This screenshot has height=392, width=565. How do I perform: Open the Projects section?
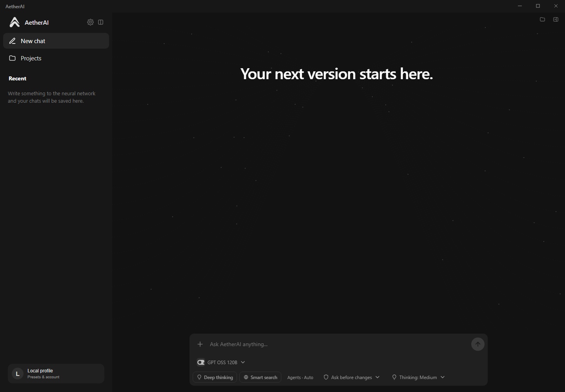[x=56, y=58]
